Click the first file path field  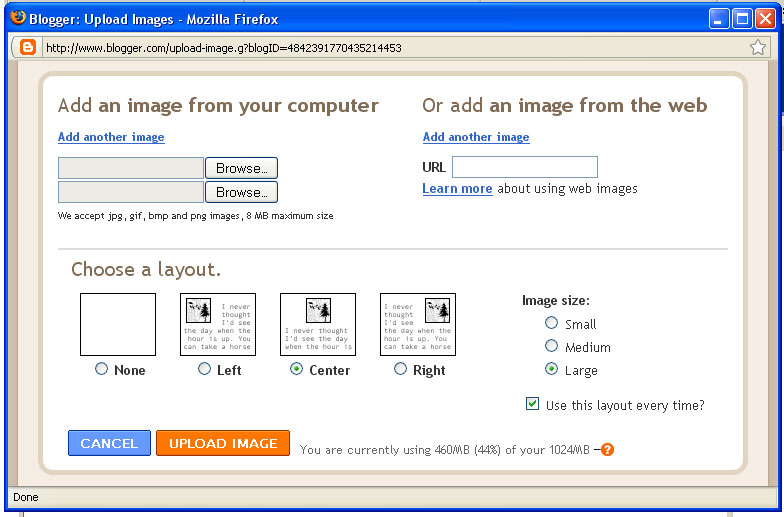131,168
